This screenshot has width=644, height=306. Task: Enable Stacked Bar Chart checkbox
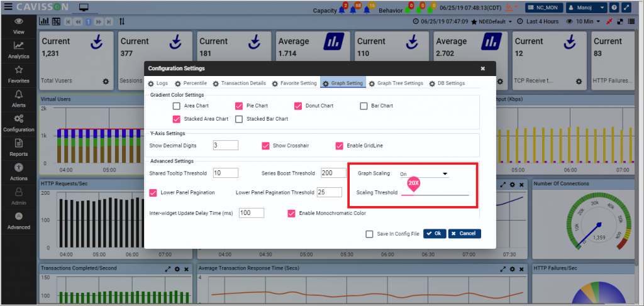239,119
